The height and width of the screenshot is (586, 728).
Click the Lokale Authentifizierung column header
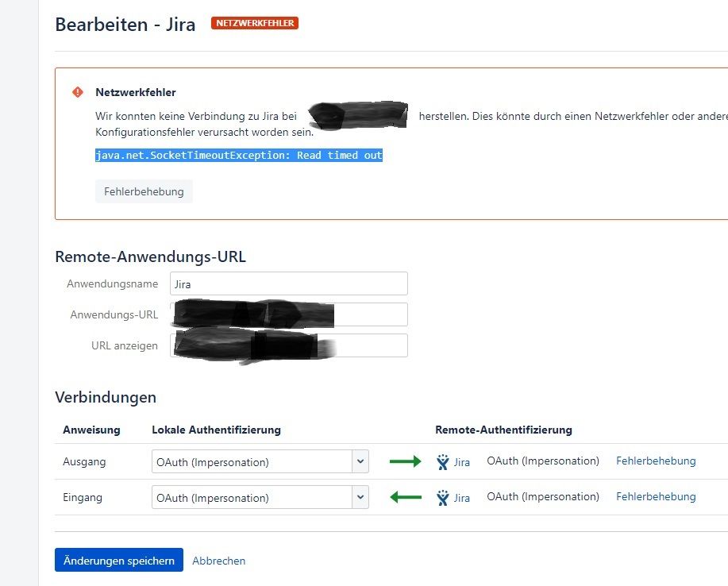(217, 430)
